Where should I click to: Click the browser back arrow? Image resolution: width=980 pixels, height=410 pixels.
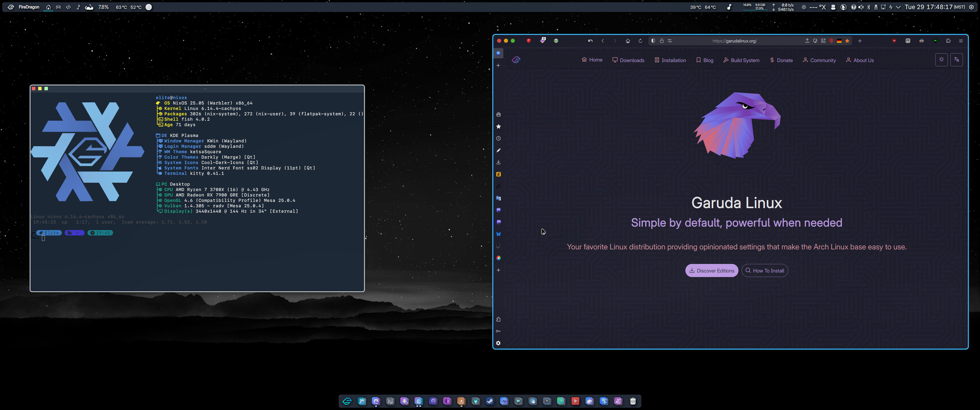(603, 41)
